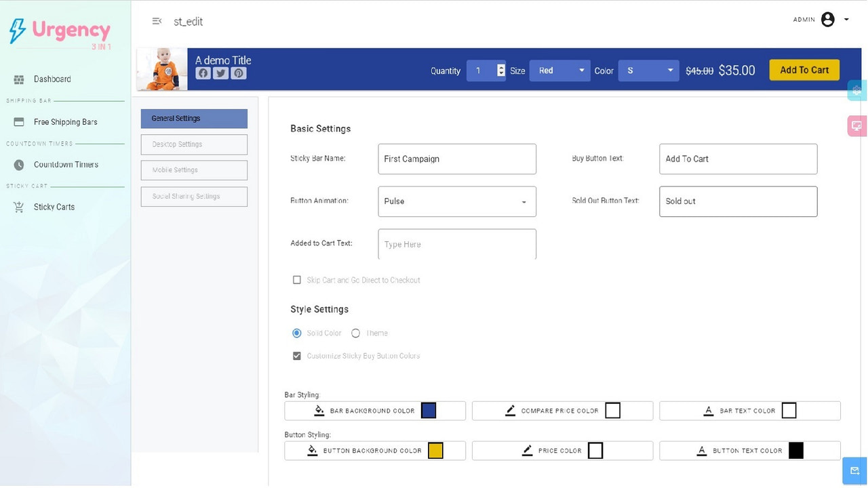Click the Button Text Color button label

click(747, 451)
